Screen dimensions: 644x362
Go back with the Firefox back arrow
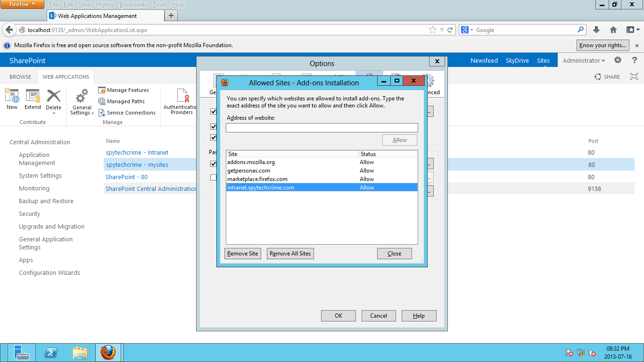click(9, 30)
